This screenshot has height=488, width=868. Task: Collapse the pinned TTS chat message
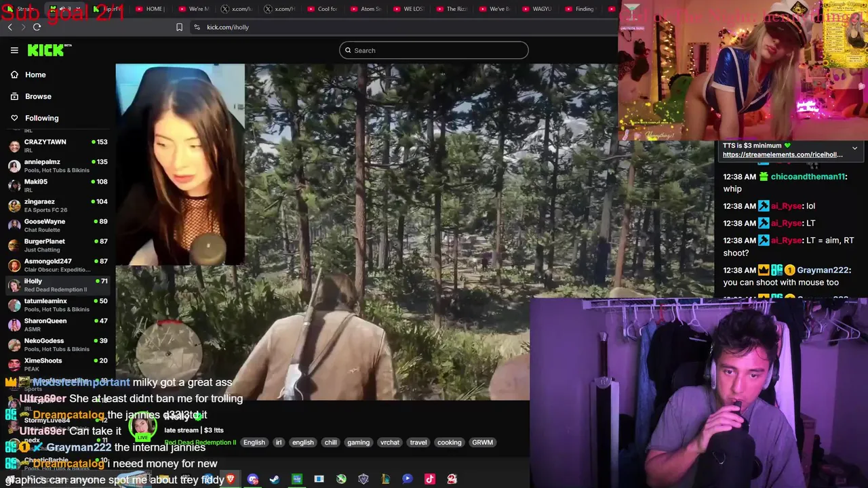coord(854,148)
